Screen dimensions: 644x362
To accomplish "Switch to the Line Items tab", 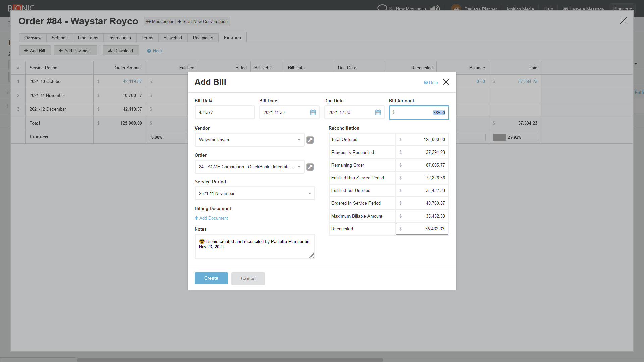I will point(88,38).
